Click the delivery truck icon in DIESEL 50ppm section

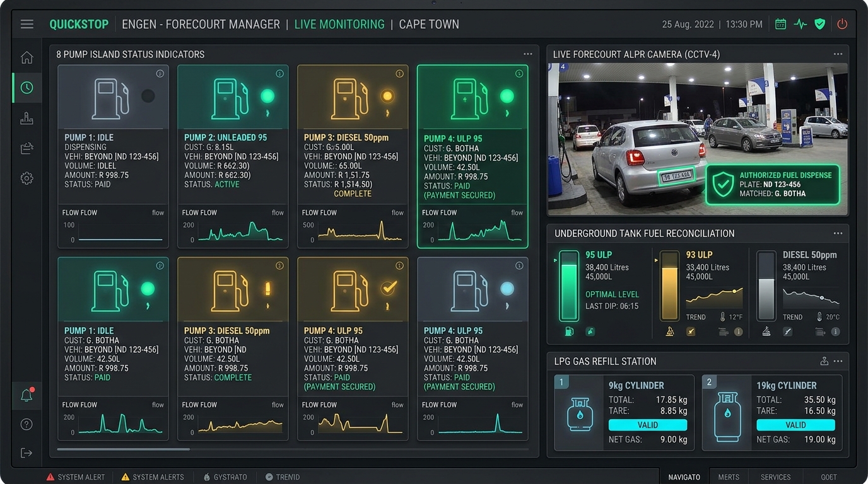coord(820,331)
